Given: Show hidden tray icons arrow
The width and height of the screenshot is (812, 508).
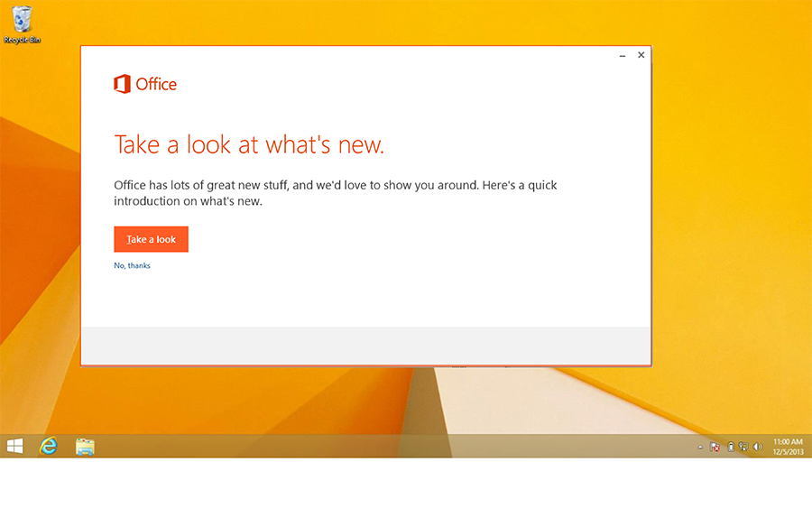Looking at the screenshot, I should click(x=700, y=447).
